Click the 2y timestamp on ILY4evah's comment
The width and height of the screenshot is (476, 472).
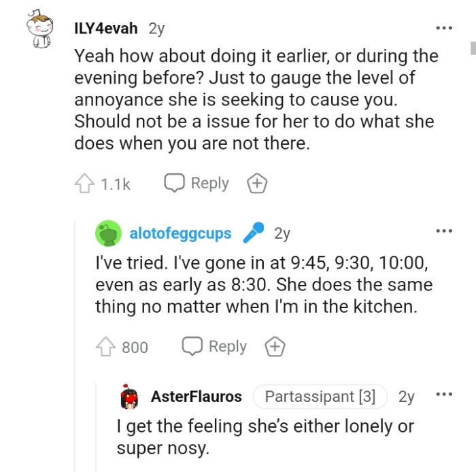tap(156, 29)
